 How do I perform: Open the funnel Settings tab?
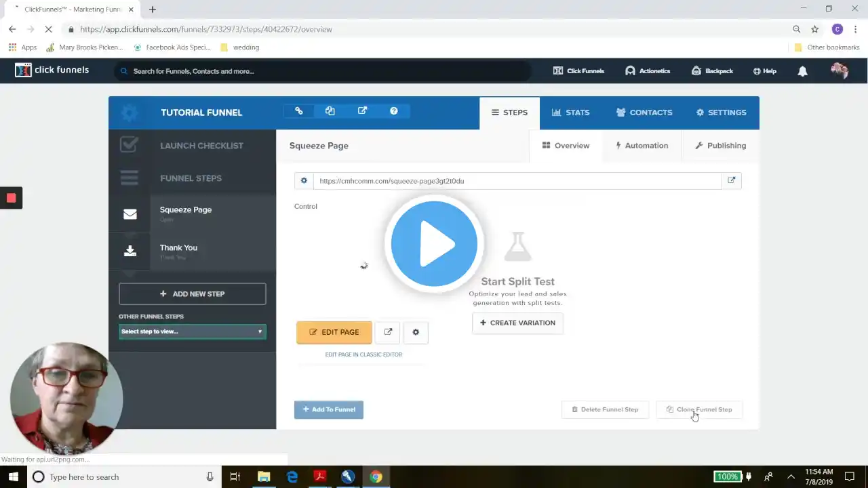721,113
